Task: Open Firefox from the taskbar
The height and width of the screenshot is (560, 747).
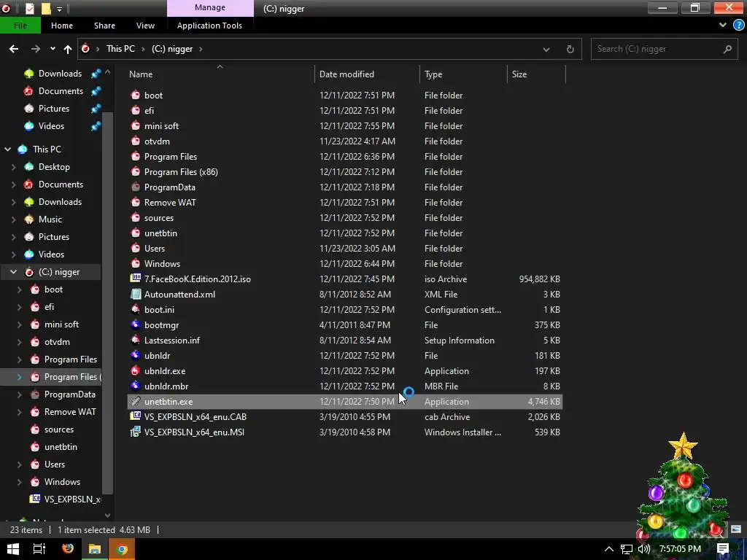Action: (x=68, y=549)
